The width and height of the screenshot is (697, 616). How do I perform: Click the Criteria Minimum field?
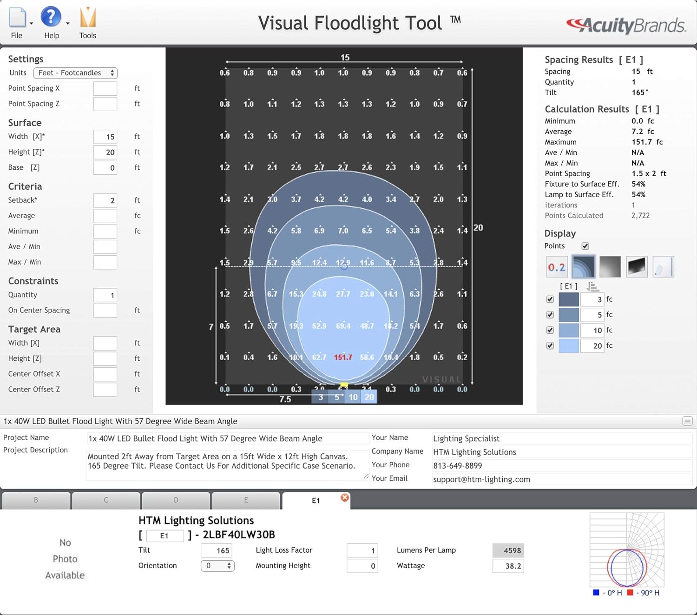105,231
